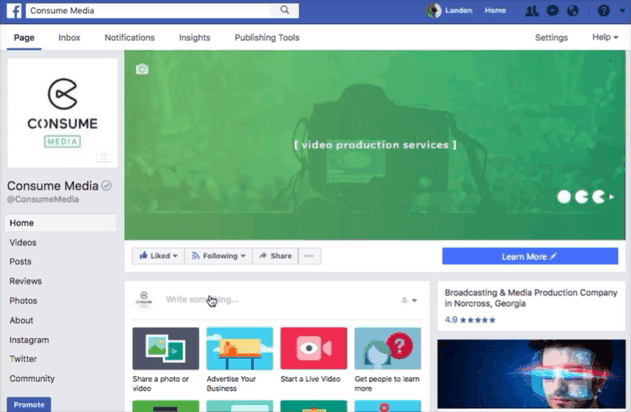Screen dimensions: 631x412
Task: Expand the Help dropdown
Action: [605, 37]
